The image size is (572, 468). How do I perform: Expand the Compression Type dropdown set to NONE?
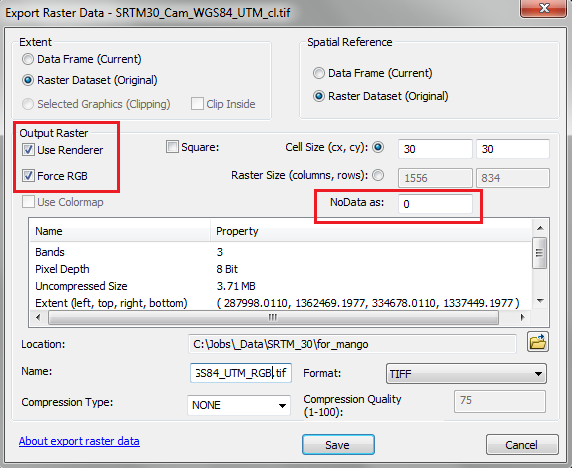(239, 405)
